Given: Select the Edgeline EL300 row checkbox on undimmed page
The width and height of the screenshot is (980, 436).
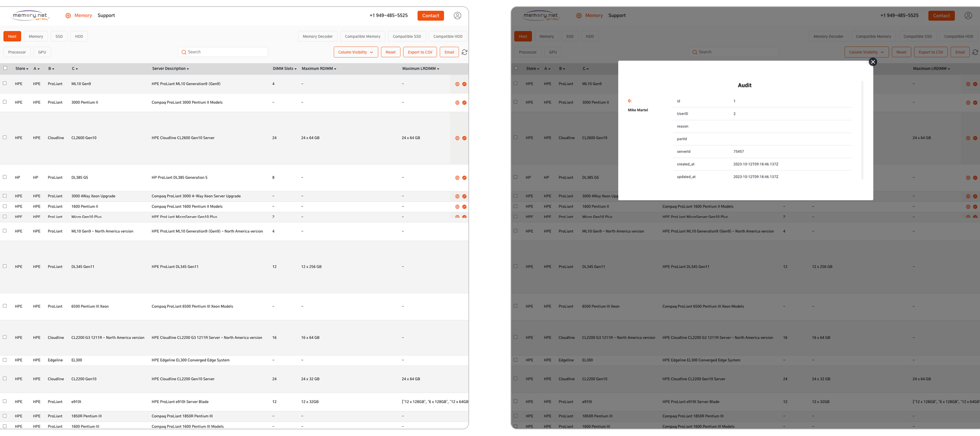Looking at the screenshot, I should (x=5, y=360).
